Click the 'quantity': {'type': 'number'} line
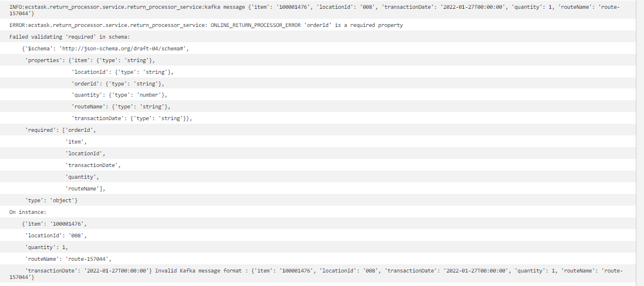Viewport: 644px width, 286px height. click(318, 95)
